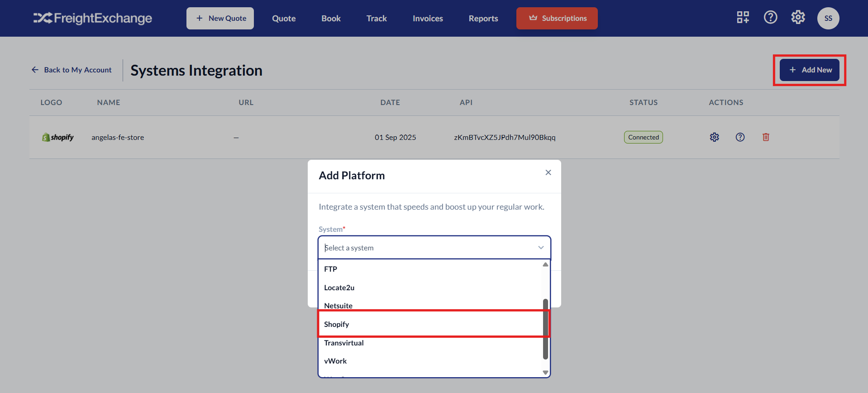Click the dropdown list scrollbar thumb
Viewport: 868px width, 393px height.
(545, 329)
